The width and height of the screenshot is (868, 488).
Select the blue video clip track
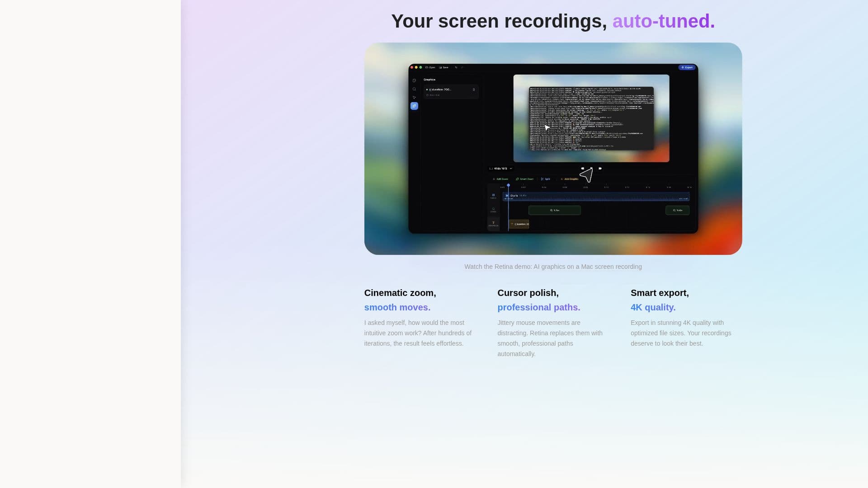(596, 197)
